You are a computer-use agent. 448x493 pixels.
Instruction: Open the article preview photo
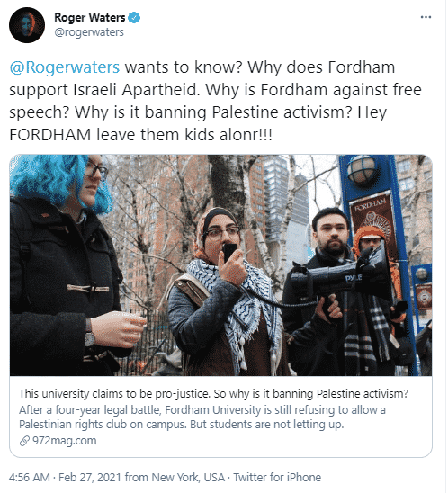pyautogui.click(x=221, y=265)
